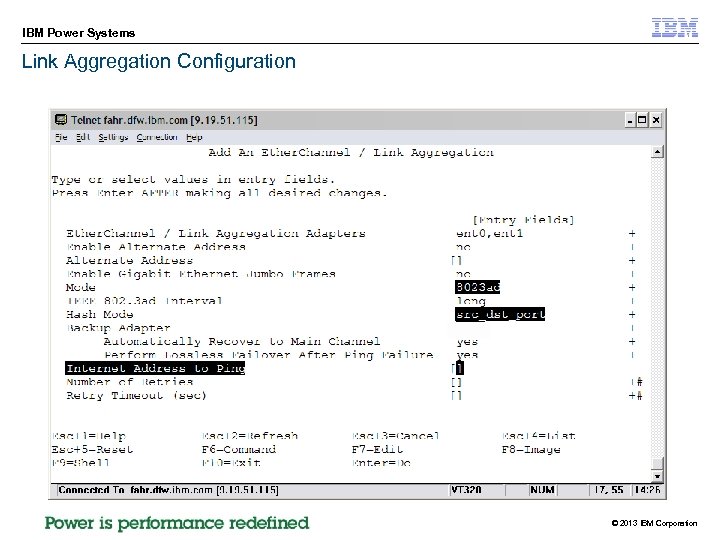
Task: Open the Help menu
Action: [194, 137]
